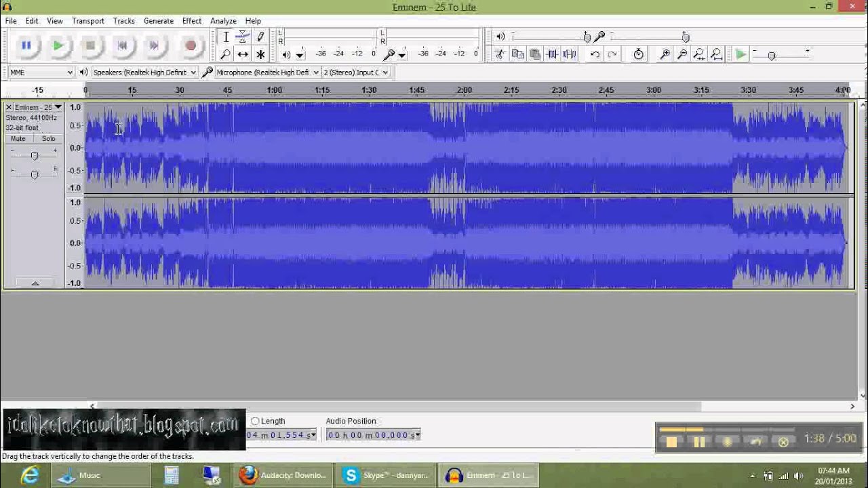Open the Tracks menu

point(123,21)
